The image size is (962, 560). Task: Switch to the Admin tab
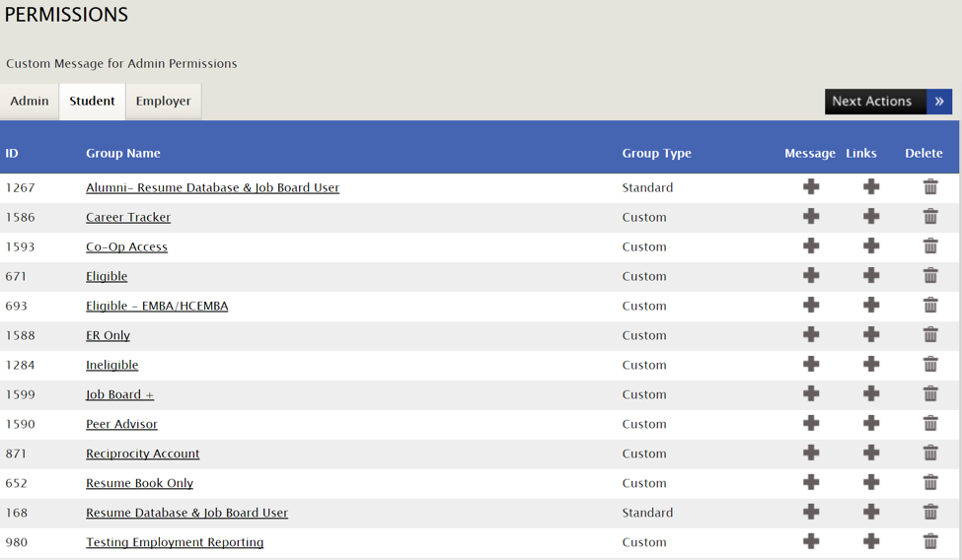click(30, 102)
